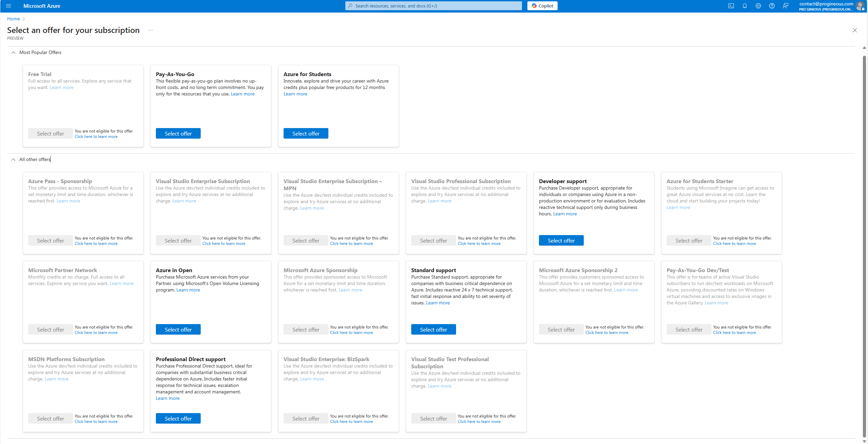868x444 pixels.
Task: Go to Home breadcrumb
Action: click(14, 19)
